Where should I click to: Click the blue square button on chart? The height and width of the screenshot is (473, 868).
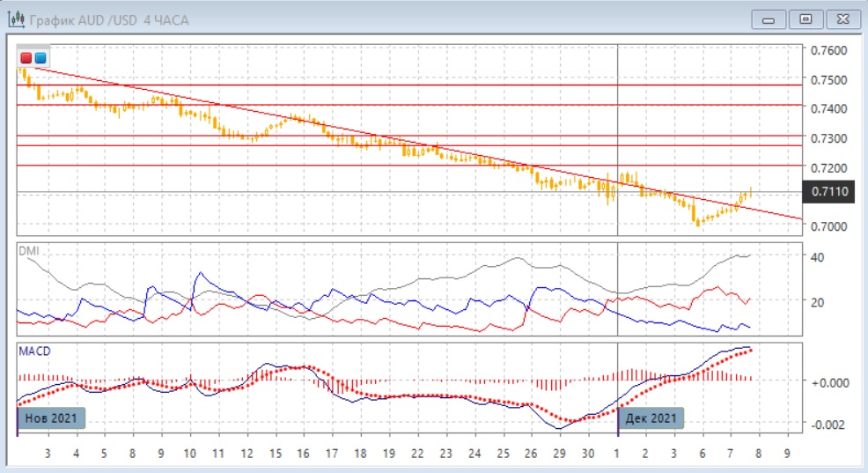click(x=40, y=57)
